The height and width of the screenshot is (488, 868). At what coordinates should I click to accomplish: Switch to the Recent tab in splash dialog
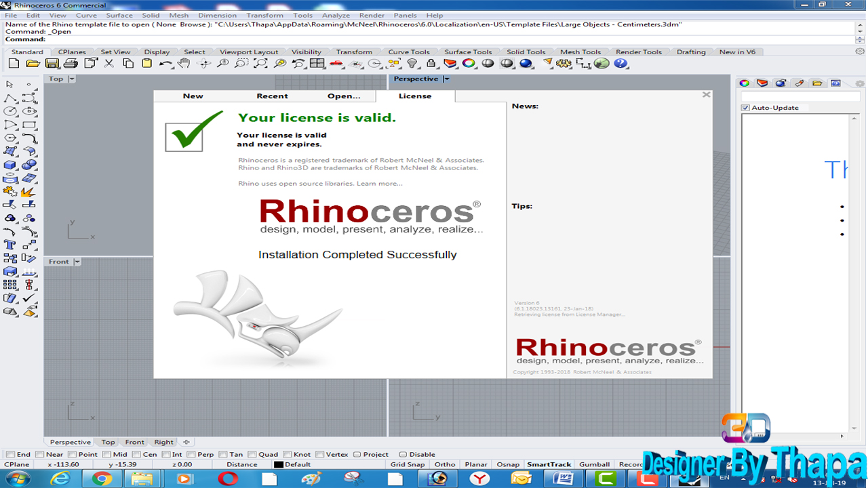point(272,96)
